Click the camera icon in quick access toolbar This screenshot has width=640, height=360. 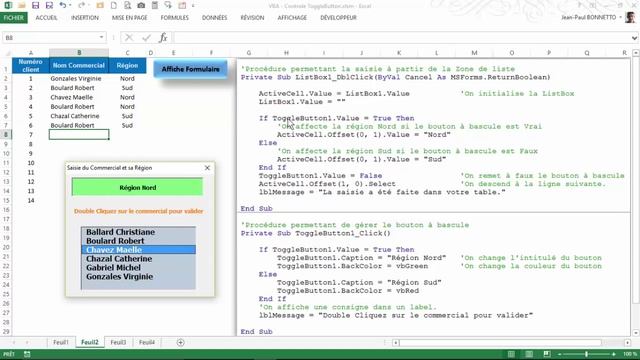141,5
